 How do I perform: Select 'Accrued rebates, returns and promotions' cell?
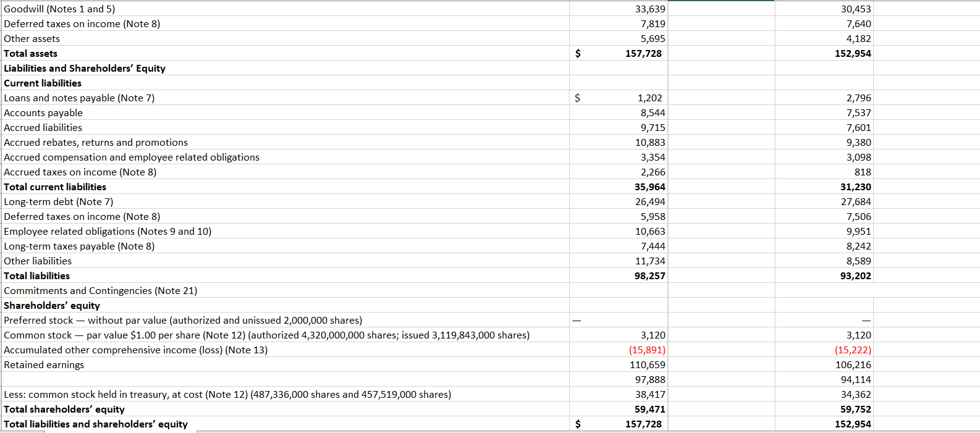[x=286, y=142]
